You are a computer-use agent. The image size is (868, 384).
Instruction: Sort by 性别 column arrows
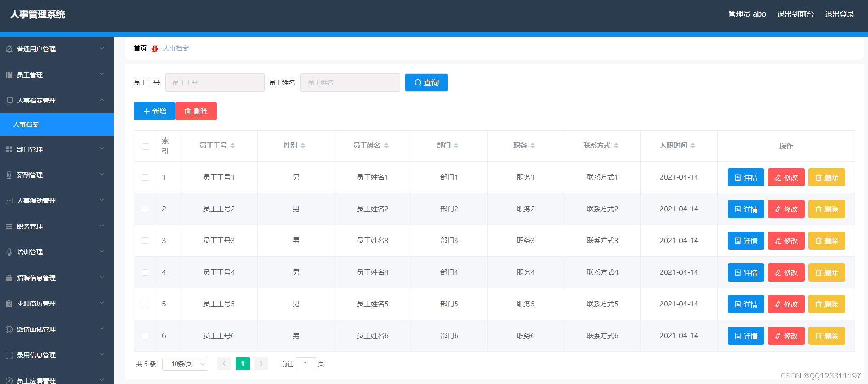coord(303,146)
